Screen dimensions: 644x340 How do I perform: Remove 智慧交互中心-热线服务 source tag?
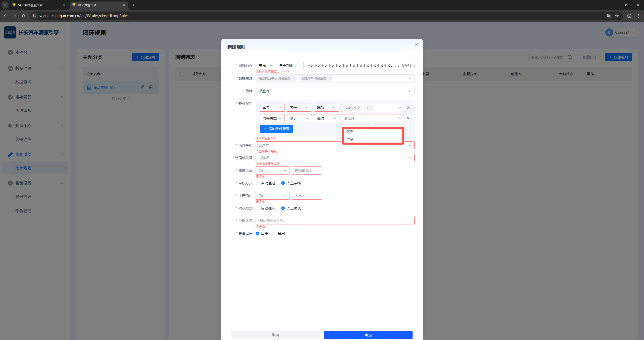pyautogui.click(x=294, y=78)
